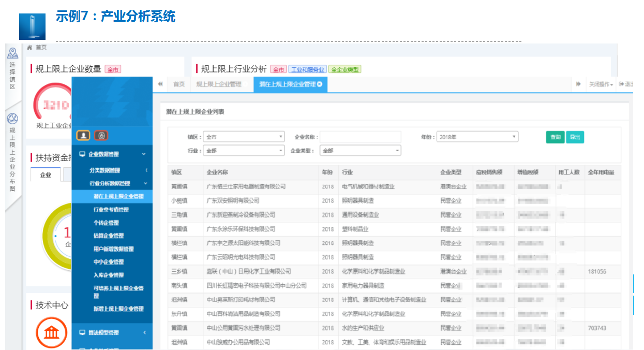Image resolution: width=644 pixels, height=350 pixels.
Task: Click row 广东双安照明有限公司
Action: (395, 200)
